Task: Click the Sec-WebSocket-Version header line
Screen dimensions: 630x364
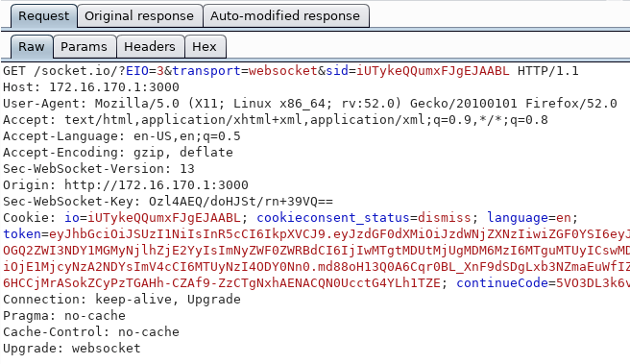Action: 98,169
